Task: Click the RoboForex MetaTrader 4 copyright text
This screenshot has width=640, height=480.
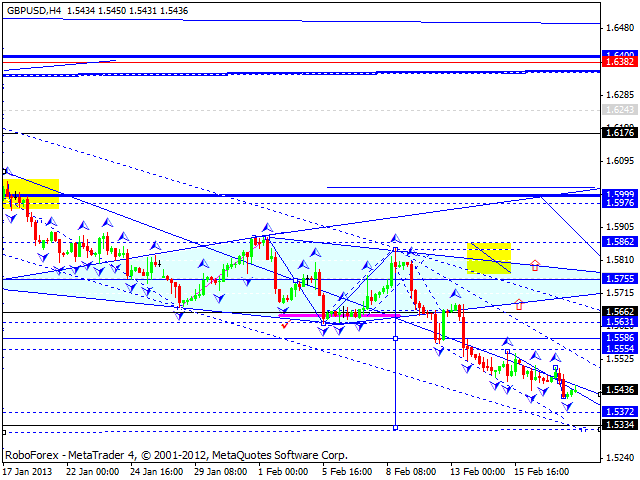Action: (x=176, y=455)
